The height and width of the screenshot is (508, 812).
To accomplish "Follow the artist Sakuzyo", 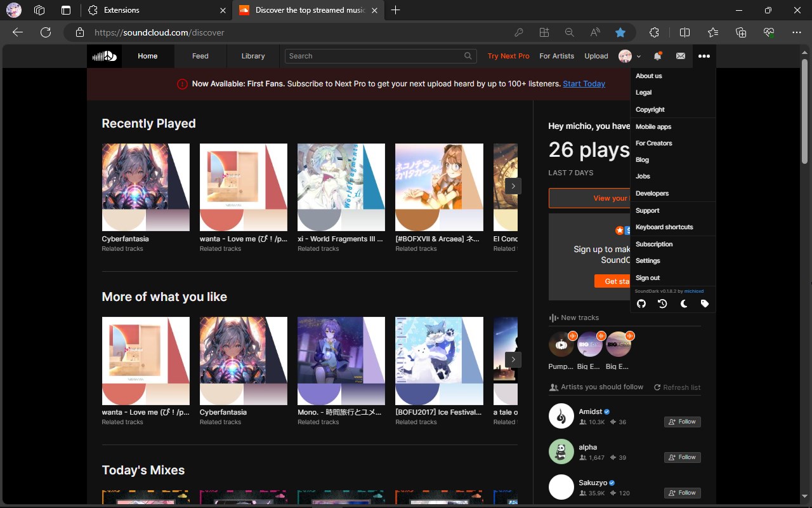I will click(x=683, y=493).
